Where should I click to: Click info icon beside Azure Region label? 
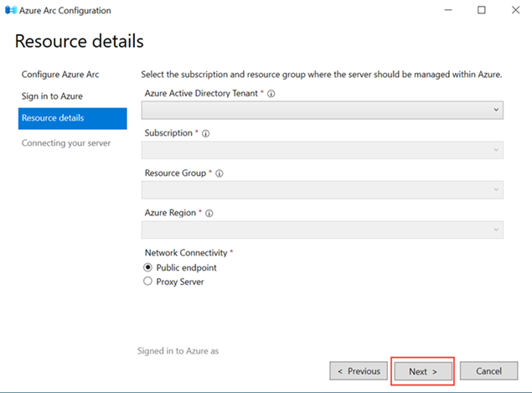209,214
